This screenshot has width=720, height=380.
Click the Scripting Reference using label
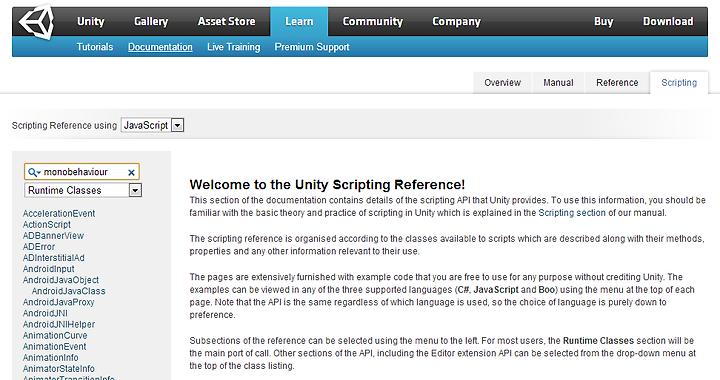point(64,126)
